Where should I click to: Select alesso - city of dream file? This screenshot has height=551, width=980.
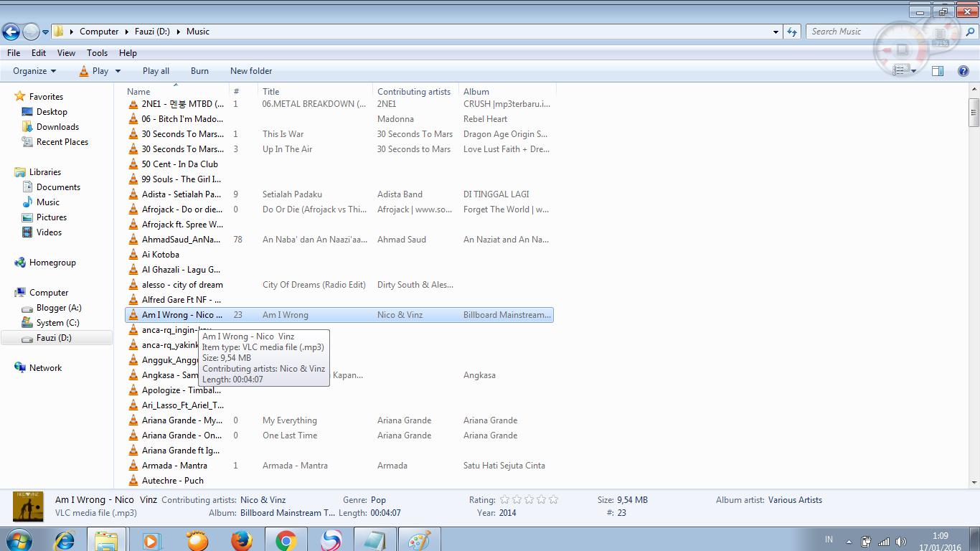coord(182,285)
